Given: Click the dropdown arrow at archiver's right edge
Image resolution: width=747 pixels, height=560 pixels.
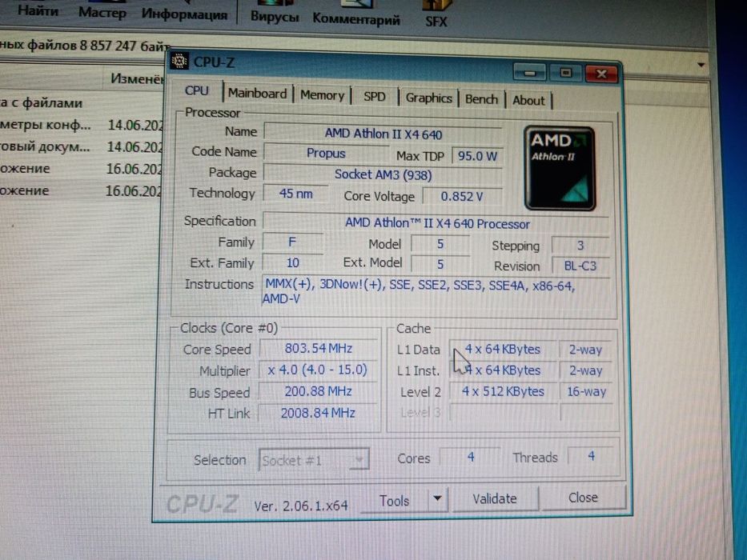Looking at the screenshot, I should 701,64.
